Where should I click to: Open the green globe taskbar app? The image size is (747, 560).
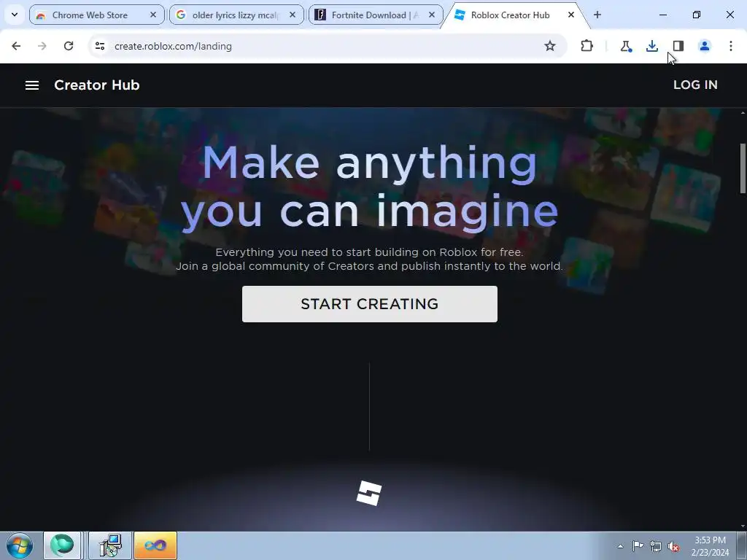[x=62, y=545]
